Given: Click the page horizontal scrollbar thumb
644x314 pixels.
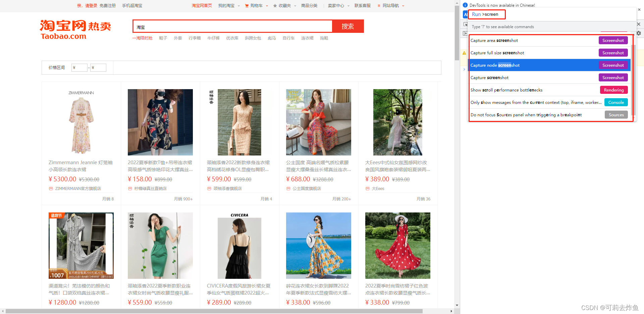Looking at the screenshot, I should pos(214,311).
